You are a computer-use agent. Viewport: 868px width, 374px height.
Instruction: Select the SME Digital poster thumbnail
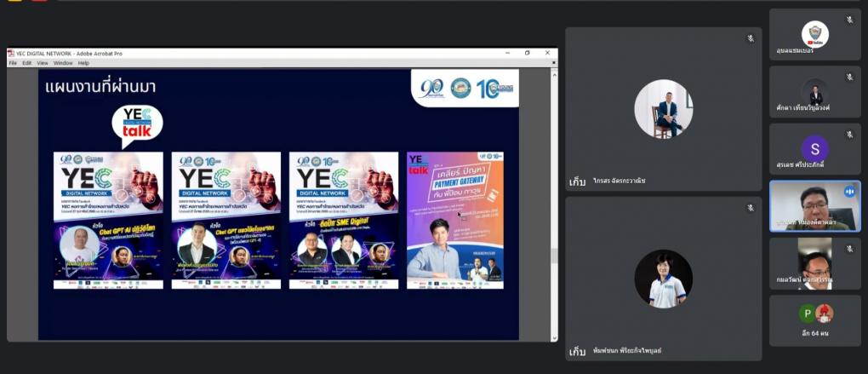[x=344, y=221]
